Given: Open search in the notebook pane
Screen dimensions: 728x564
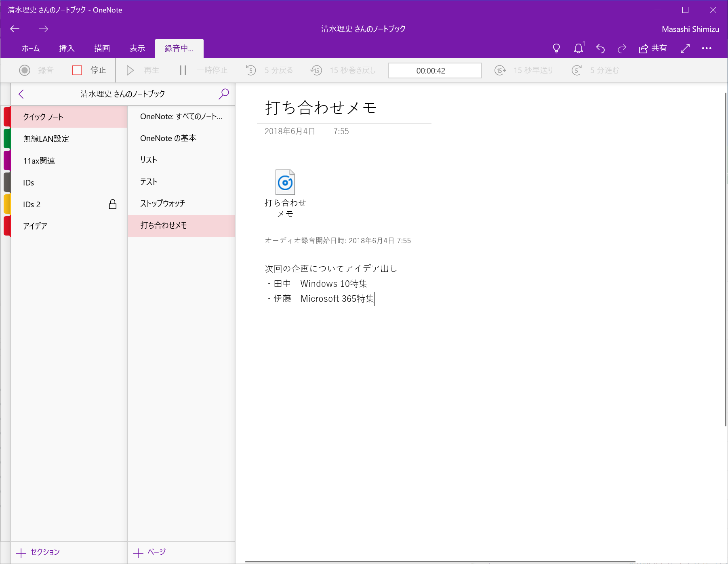Looking at the screenshot, I should tap(223, 94).
